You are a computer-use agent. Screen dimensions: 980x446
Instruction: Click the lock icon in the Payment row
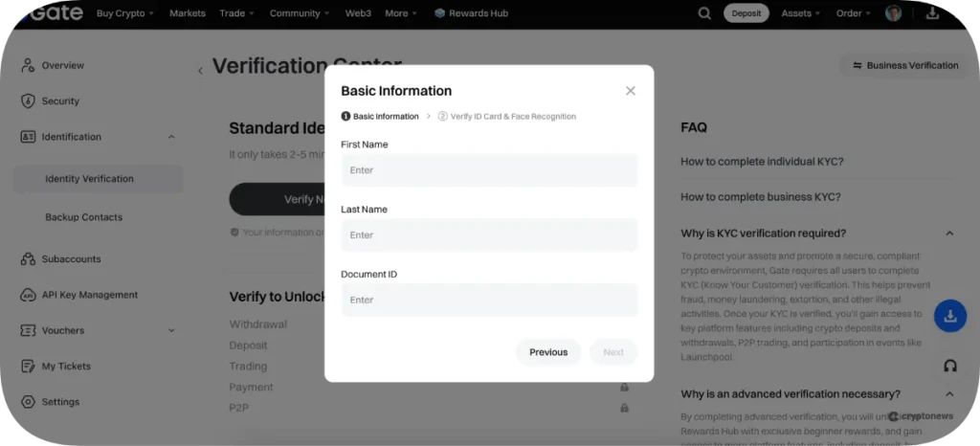[x=624, y=388]
